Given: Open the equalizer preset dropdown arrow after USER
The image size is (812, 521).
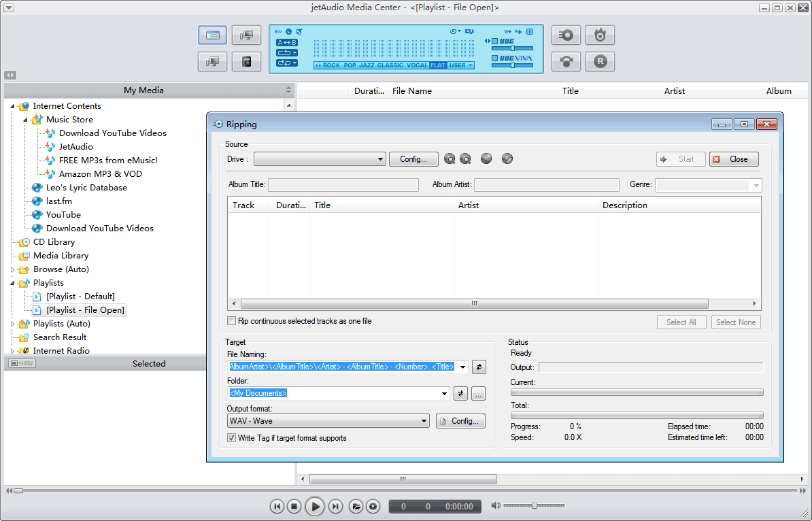Looking at the screenshot, I should 470,65.
